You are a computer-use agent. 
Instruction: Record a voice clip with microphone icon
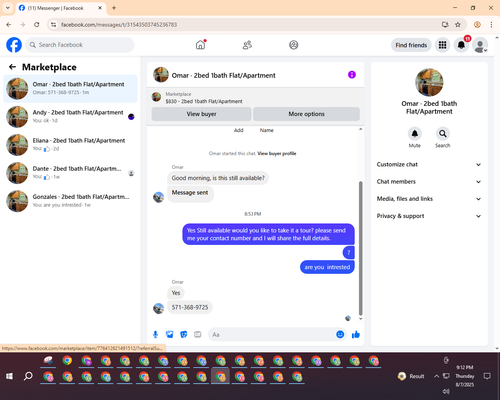155,334
